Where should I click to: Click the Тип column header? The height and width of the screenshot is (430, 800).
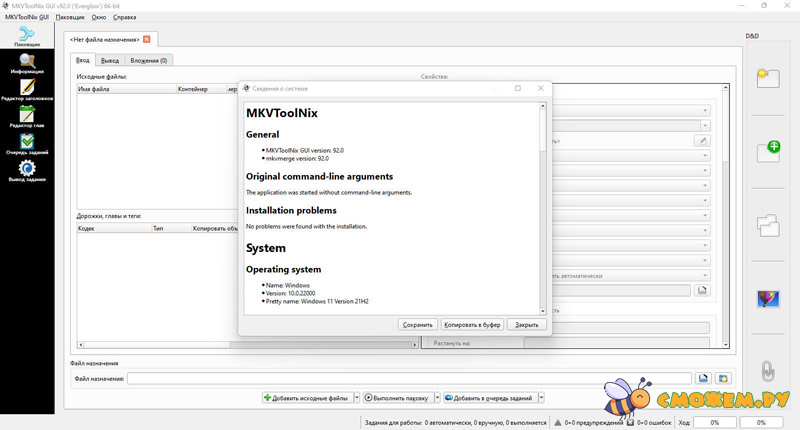[x=171, y=228]
